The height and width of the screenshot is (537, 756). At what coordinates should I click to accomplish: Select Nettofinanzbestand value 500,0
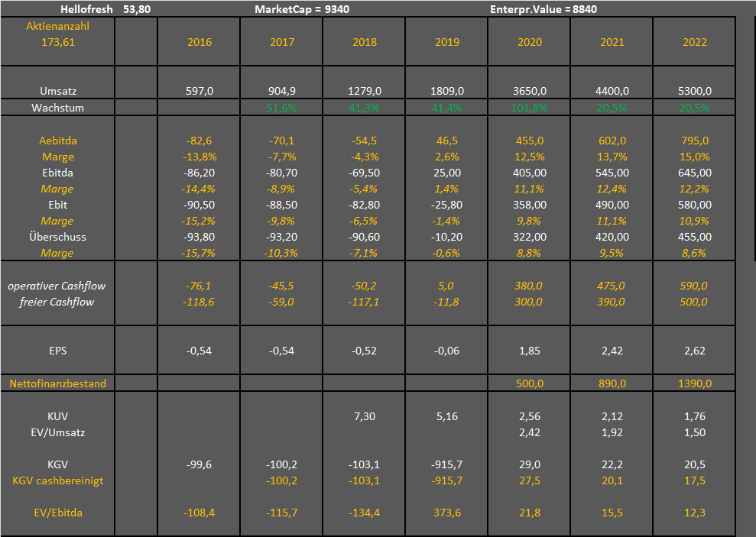pos(530,383)
